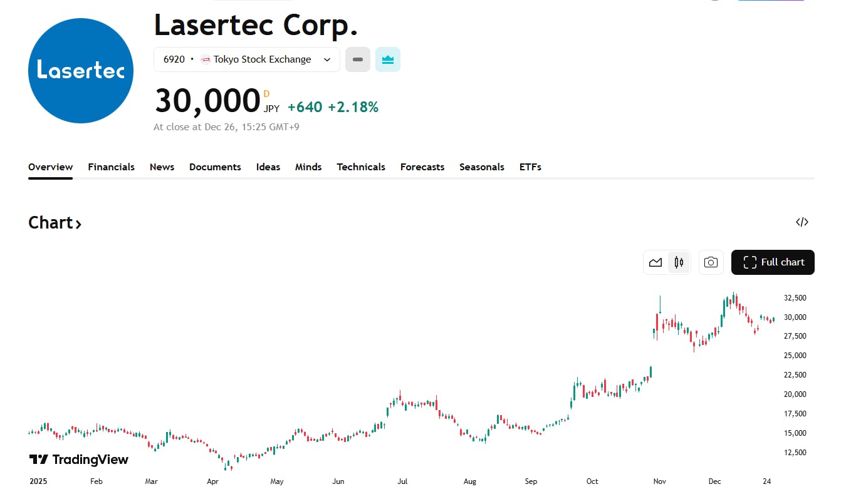Expand the Chart section heading arrow
The height and width of the screenshot is (504, 846).
(x=78, y=224)
